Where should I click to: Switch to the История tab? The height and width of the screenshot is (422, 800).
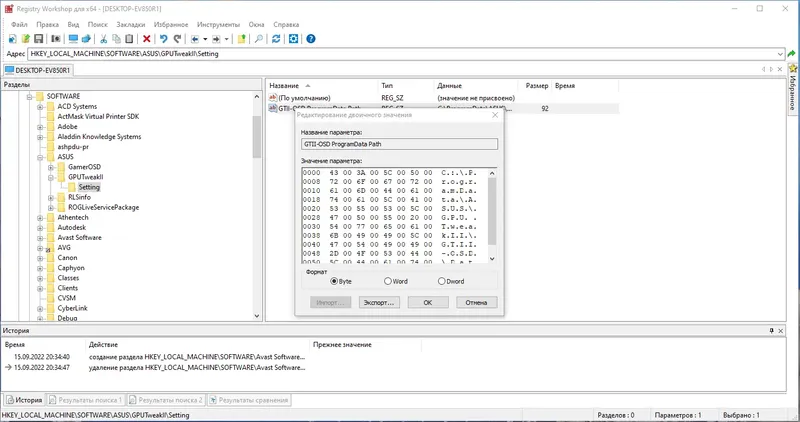click(24, 400)
